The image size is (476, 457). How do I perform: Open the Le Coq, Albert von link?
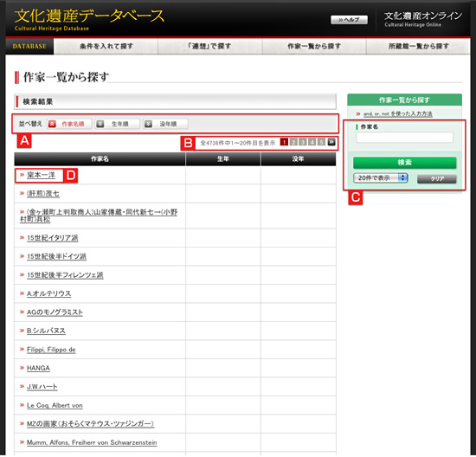pyautogui.click(x=55, y=405)
